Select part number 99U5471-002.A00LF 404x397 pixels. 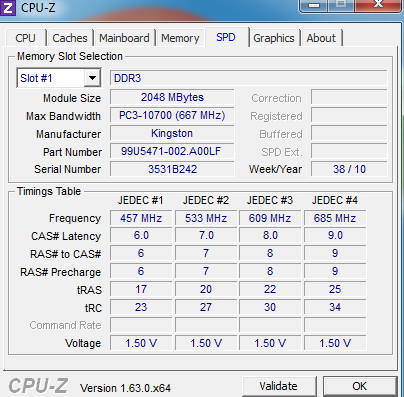(x=172, y=151)
